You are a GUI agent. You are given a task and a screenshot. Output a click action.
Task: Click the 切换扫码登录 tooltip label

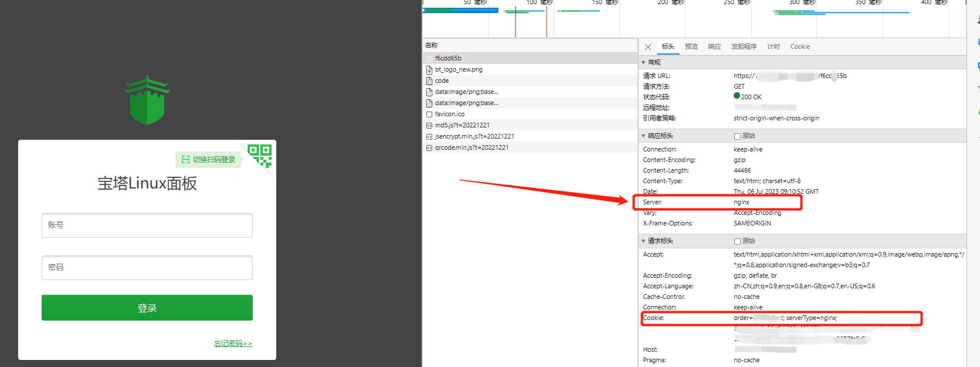209,160
